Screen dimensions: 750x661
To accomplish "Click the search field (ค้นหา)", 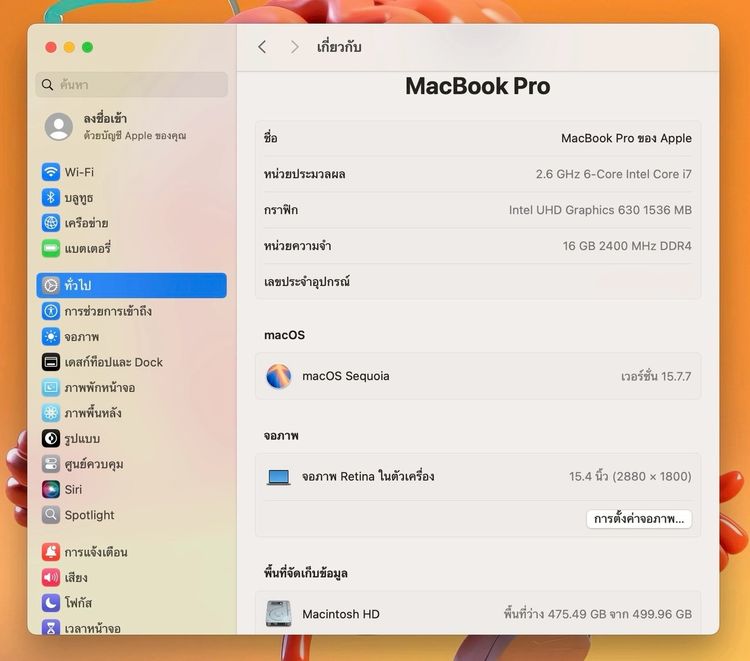I will coord(132,85).
